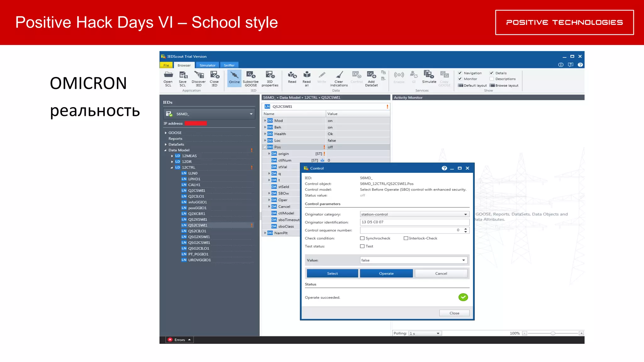This screenshot has width=644, height=362.
Task: Click the Close button in Control dialog
Action: coord(454,313)
